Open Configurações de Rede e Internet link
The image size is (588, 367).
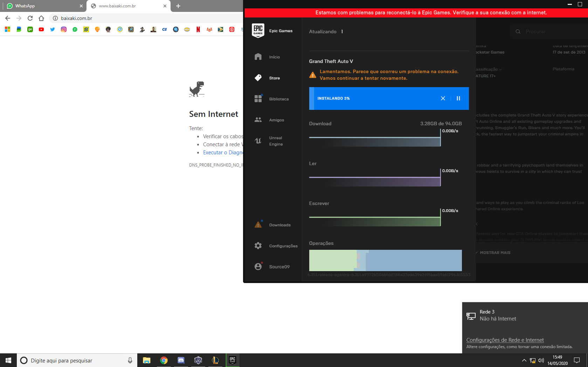click(505, 340)
